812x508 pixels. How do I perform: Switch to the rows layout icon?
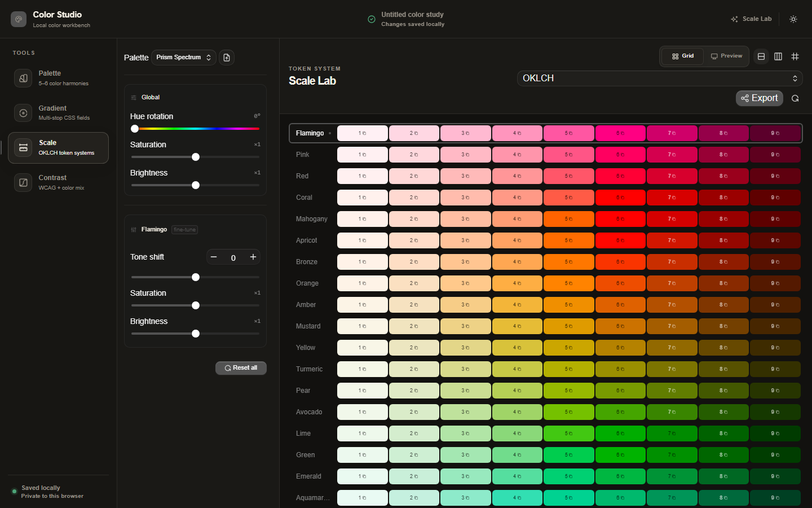[x=761, y=56]
